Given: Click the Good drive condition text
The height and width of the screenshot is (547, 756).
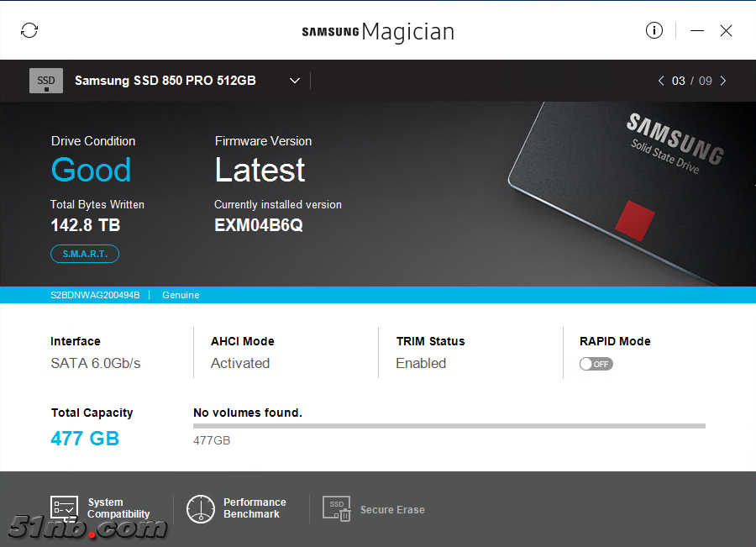Looking at the screenshot, I should tap(91, 170).
